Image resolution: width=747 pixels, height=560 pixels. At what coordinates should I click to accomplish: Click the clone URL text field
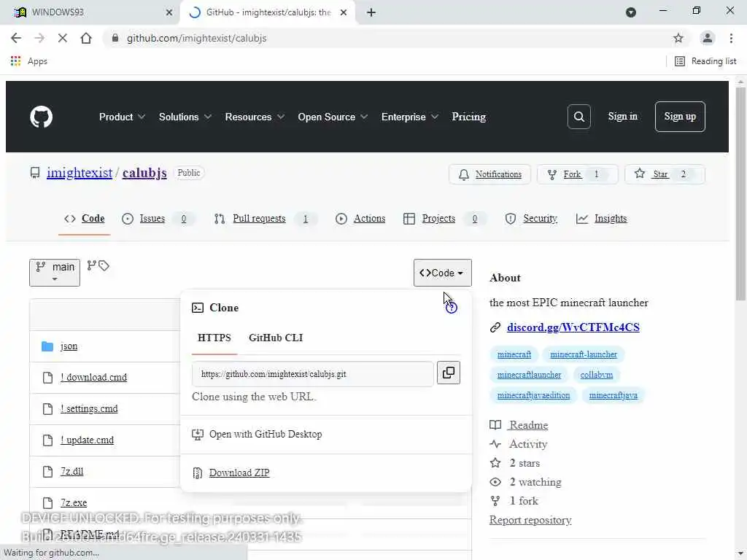coord(313,374)
